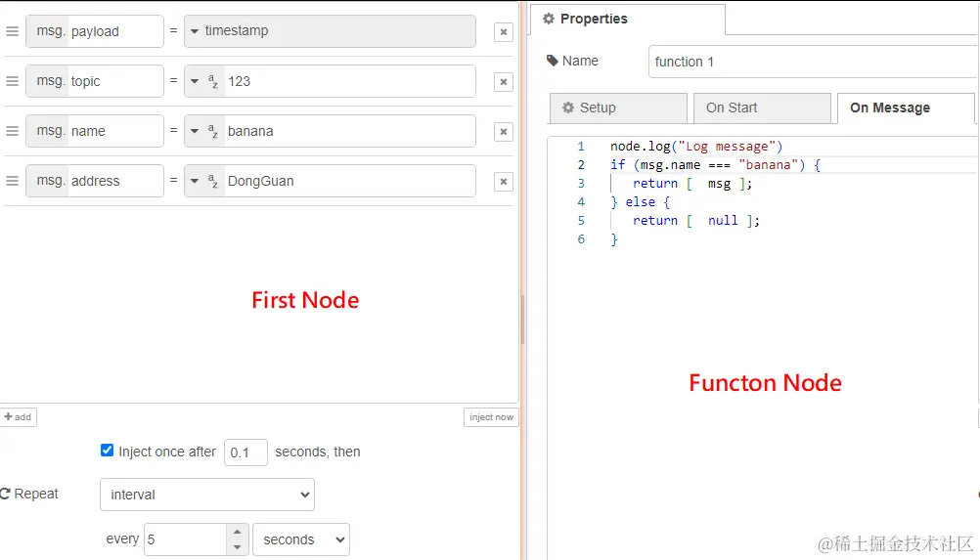Click the Name tag icon
980x560 pixels.
[x=552, y=61]
